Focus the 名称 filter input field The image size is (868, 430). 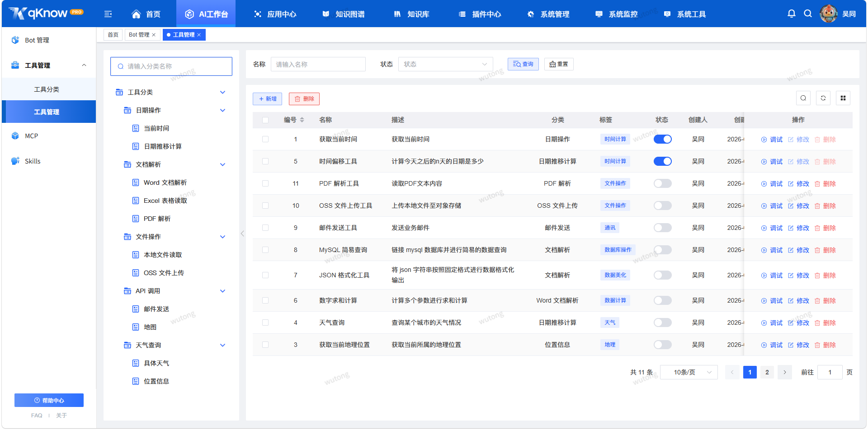[x=318, y=64]
